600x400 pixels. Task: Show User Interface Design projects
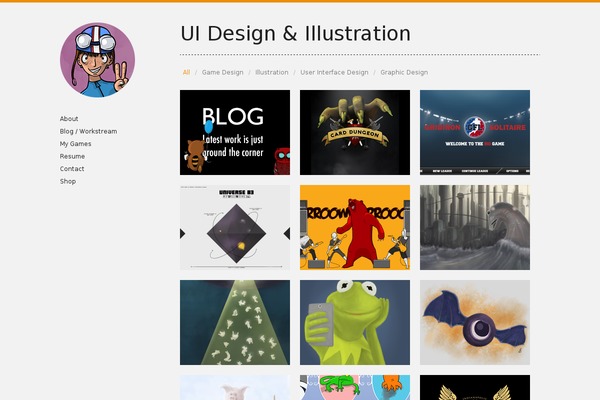[334, 72]
